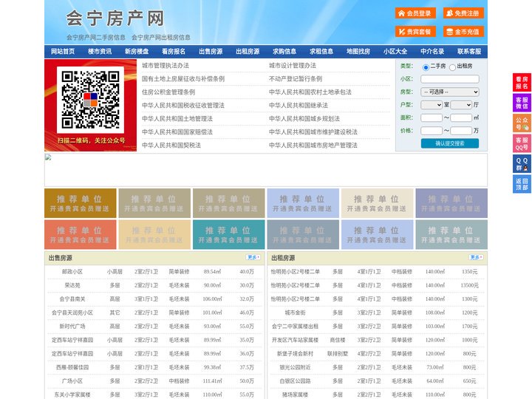This screenshot has height=399, width=532.
Task: Click the 会员登录 member login button
Action: tap(415, 13)
